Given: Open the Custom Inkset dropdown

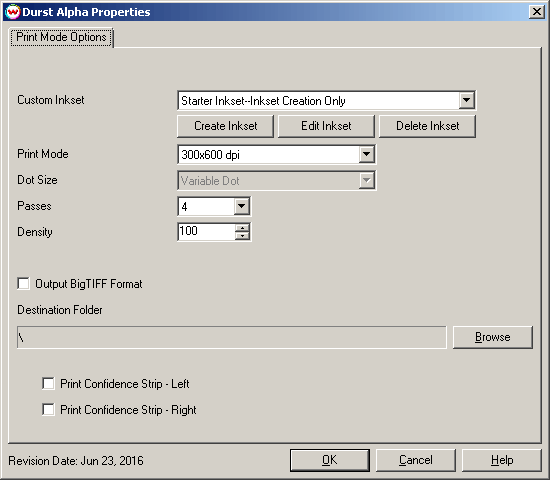Looking at the screenshot, I should tap(466, 100).
